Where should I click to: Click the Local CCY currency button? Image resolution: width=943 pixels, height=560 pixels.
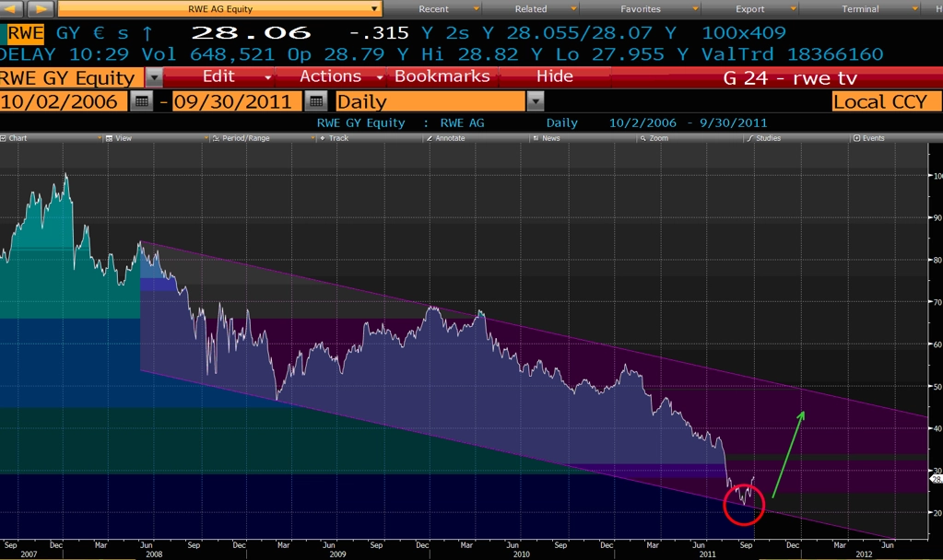887,101
